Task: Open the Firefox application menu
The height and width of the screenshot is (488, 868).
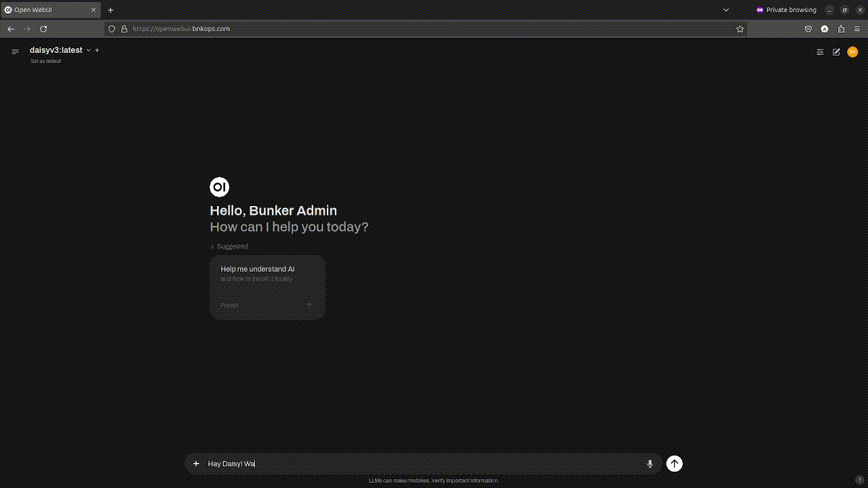Action: point(857,29)
